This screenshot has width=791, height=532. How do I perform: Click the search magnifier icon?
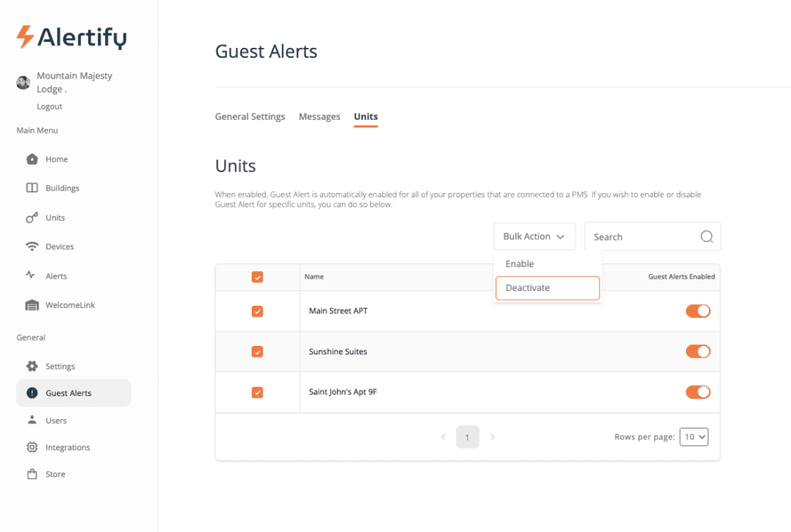click(706, 236)
